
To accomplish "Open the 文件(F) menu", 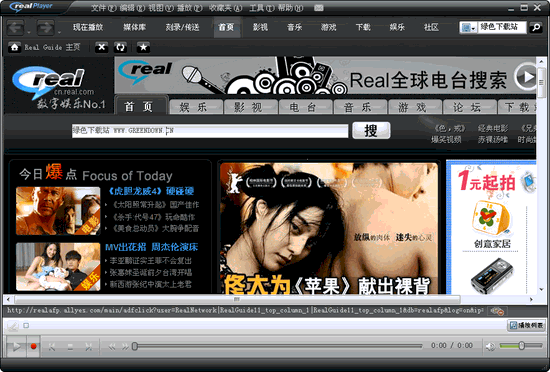I will (104, 8).
